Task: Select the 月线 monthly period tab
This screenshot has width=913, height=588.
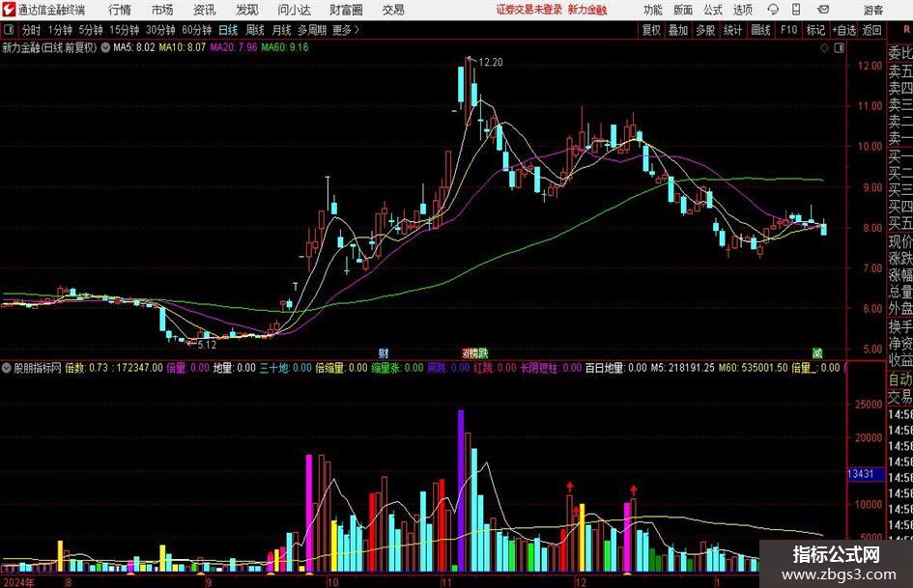Action: coord(281,30)
